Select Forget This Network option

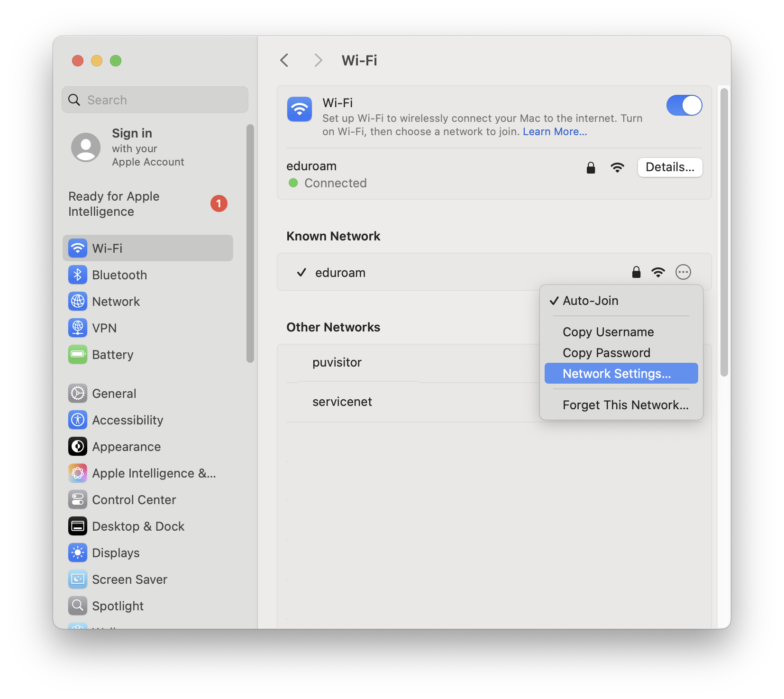pos(626,405)
